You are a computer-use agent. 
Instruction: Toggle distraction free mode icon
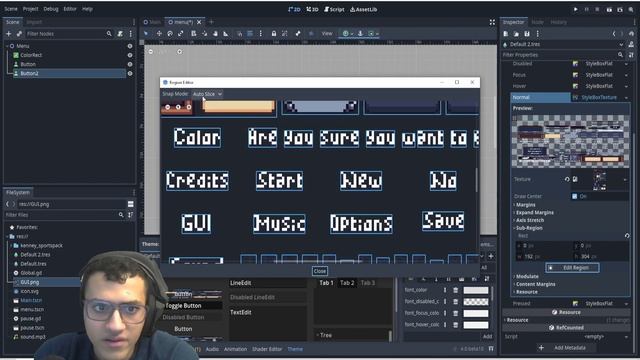[492, 22]
